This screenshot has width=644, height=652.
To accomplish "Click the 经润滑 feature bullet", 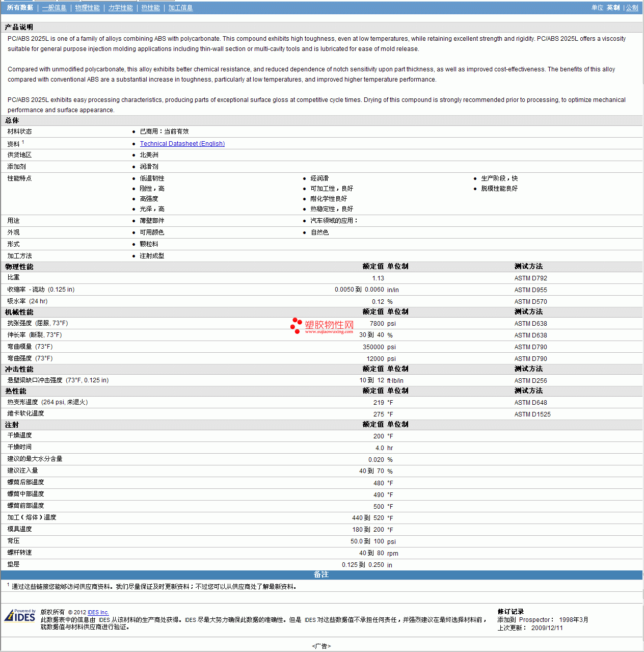I will point(319,178).
